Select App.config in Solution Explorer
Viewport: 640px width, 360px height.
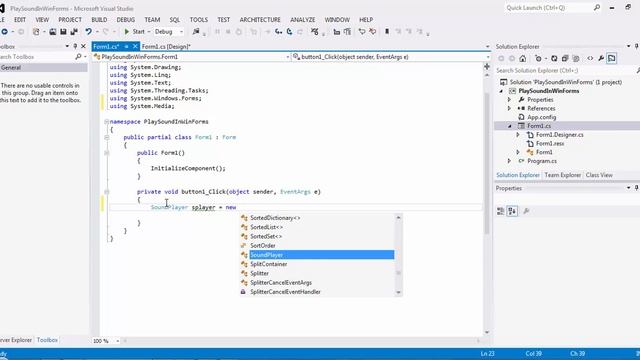point(541,117)
